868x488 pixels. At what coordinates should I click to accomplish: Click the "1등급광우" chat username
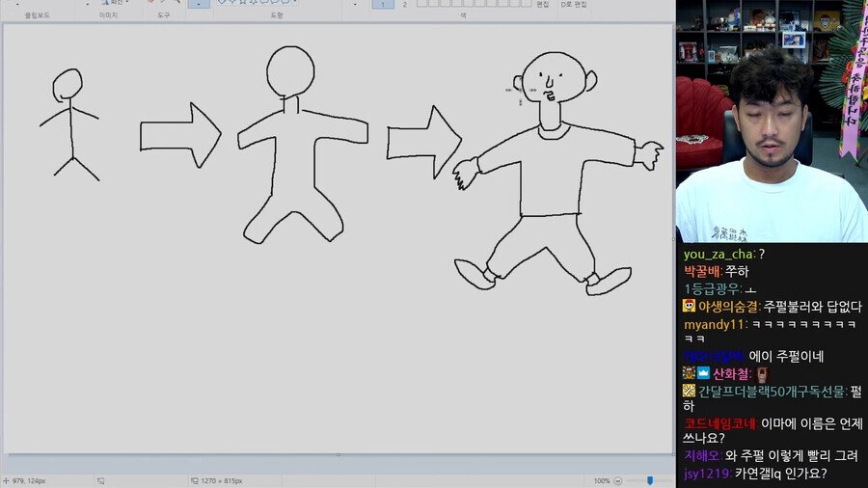(x=712, y=288)
